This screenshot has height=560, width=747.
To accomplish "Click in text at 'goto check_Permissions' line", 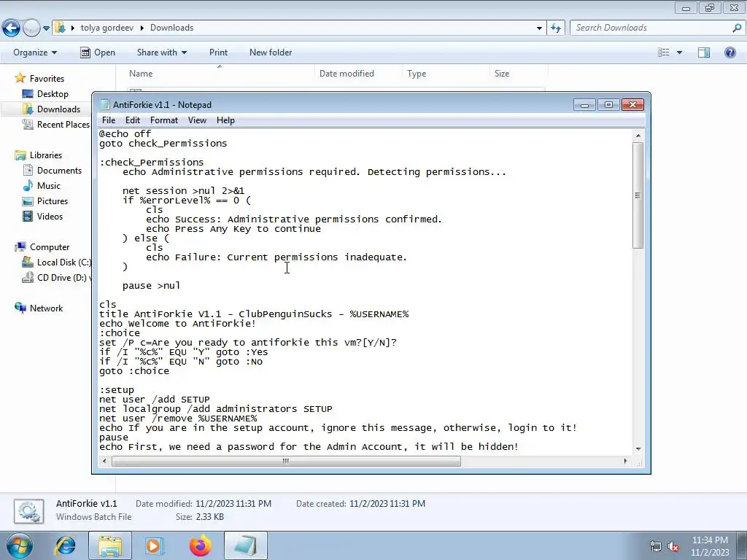I will click(x=163, y=144).
